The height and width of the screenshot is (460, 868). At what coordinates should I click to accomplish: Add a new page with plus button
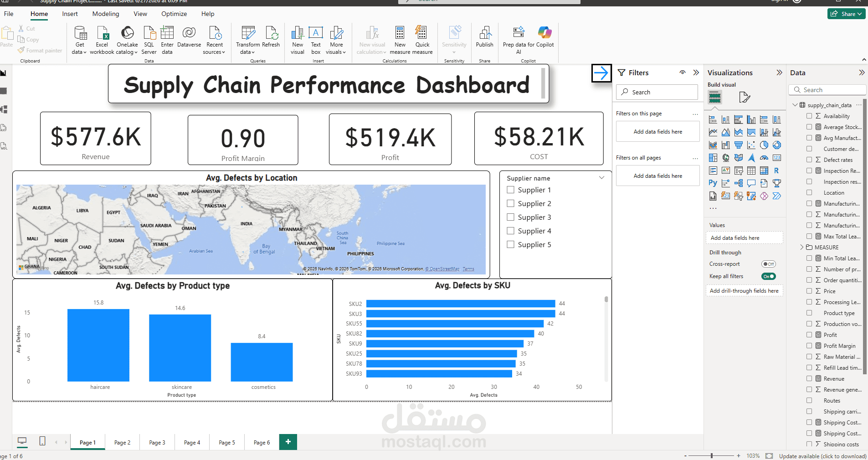[288, 442]
